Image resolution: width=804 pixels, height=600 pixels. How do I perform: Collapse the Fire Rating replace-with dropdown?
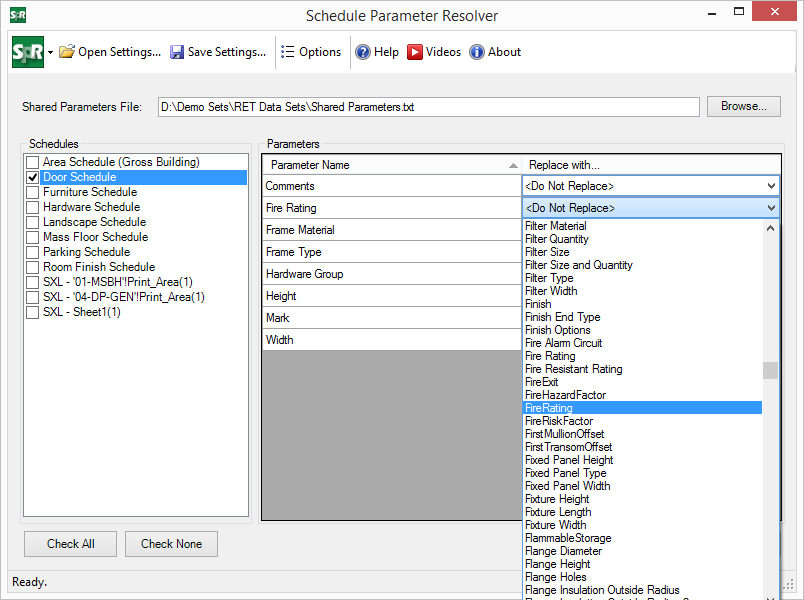click(770, 208)
